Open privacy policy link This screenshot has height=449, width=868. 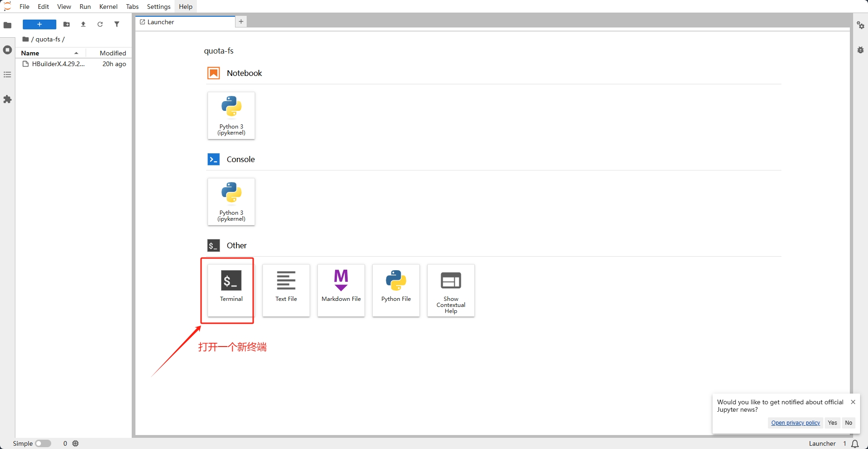tap(795, 423)
